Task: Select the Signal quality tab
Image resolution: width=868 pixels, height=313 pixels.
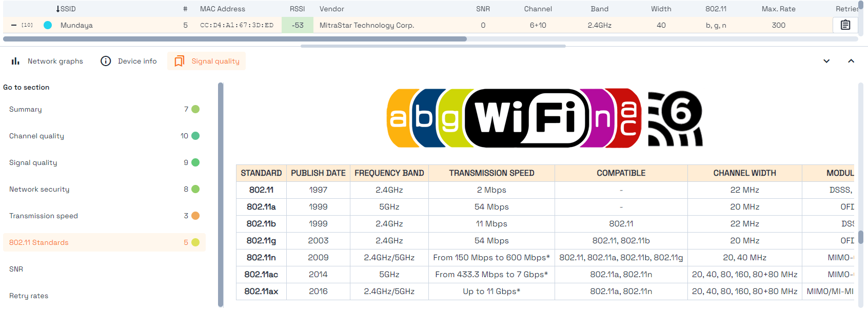Action: coord(206,61)
